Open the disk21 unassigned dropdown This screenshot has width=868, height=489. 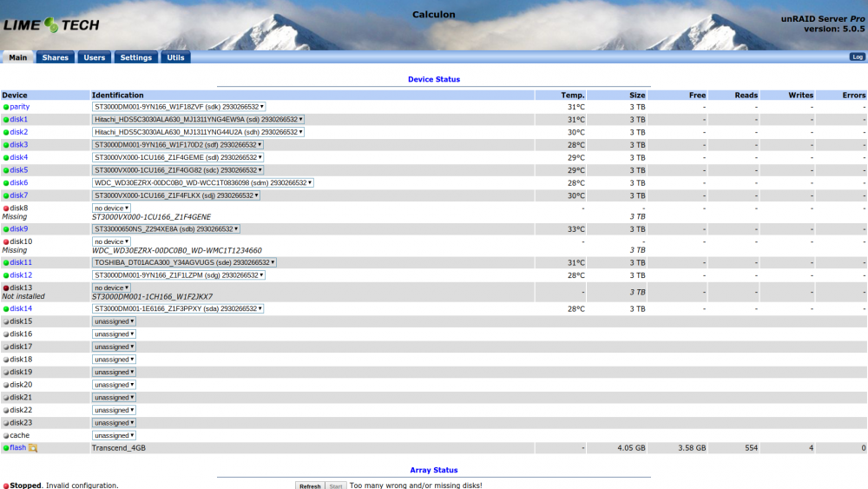click(114, 398)
